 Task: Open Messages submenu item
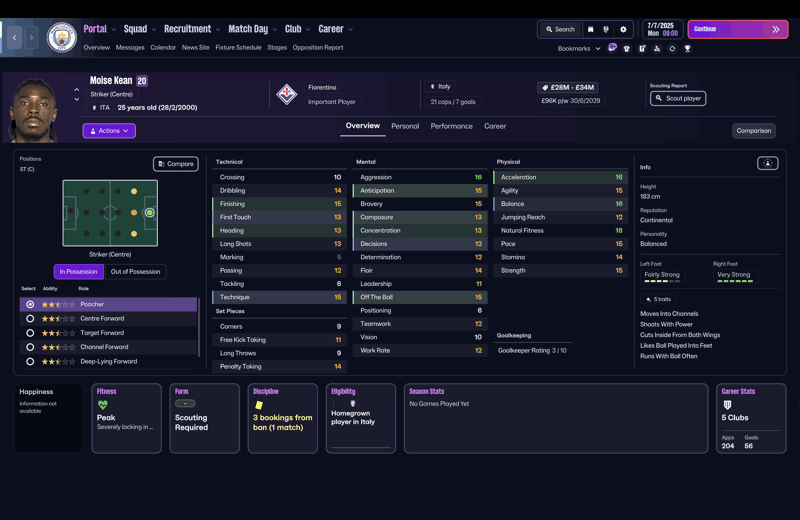pyautogui.click(x=130, y=47)
